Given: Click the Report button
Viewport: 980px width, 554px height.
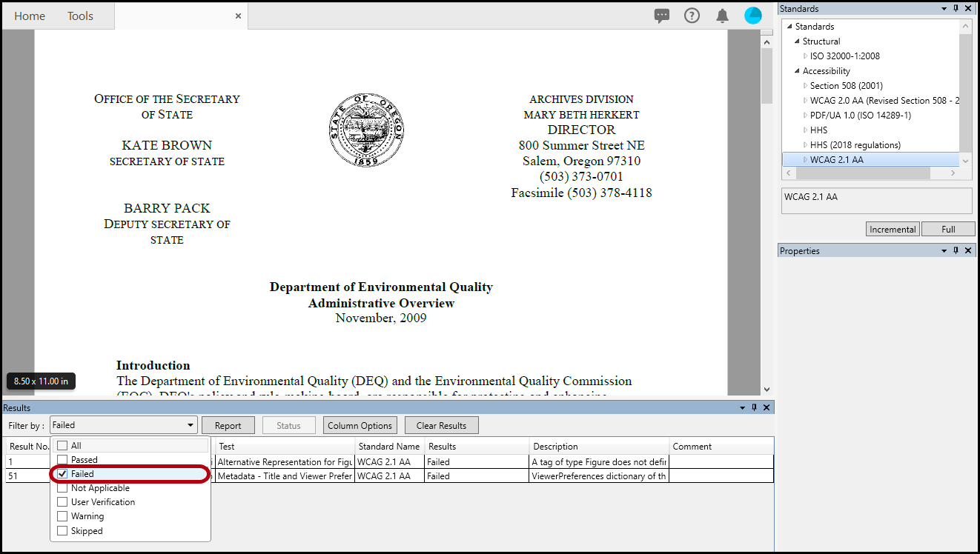Looking at the screenshot, I should coord(228,425).
